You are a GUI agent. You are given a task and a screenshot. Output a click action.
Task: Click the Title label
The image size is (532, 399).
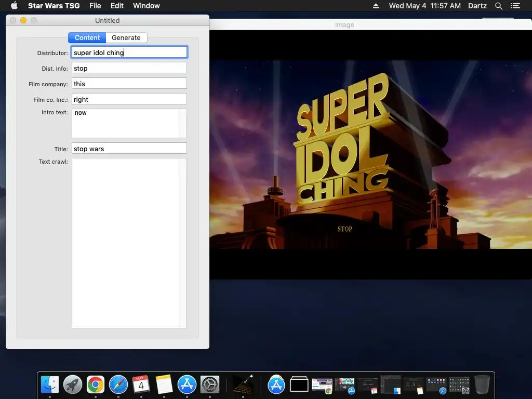point(61,149)
